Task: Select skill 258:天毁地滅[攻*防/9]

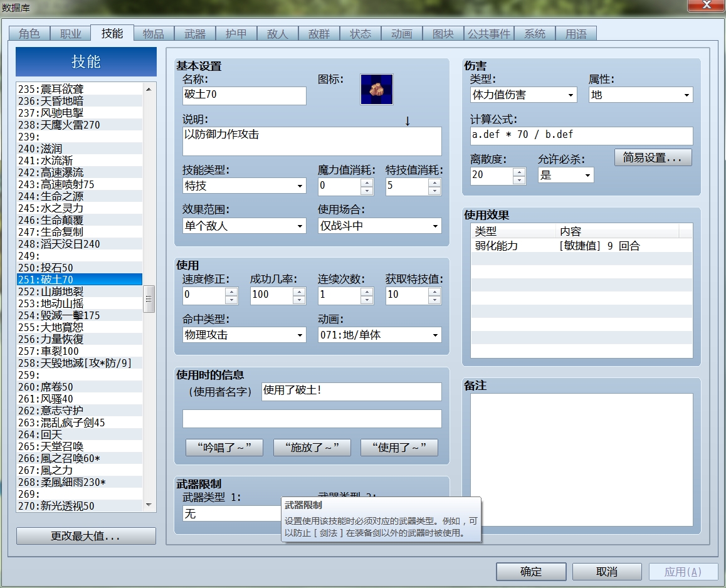Action: 79,363
